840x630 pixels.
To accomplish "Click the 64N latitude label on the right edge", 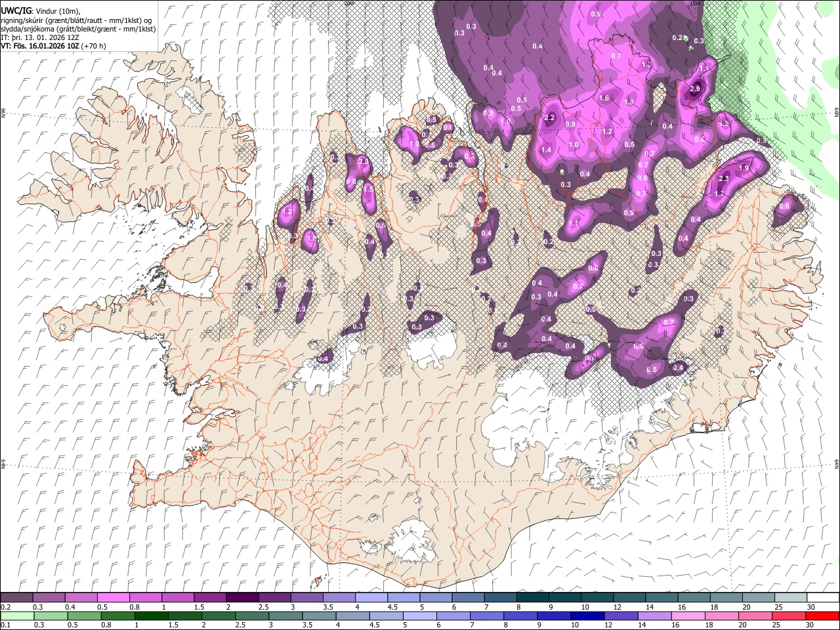I will coord(837,464).
